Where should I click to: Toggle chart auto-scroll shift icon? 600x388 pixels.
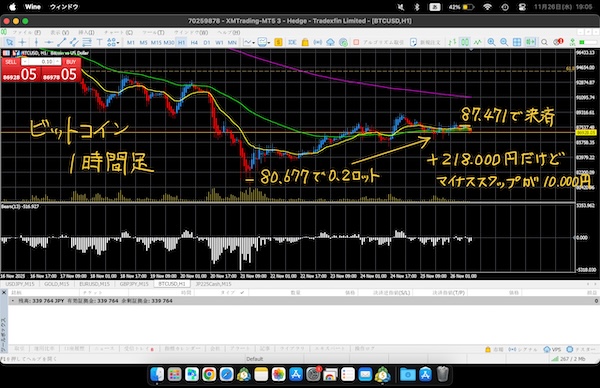click(530, 42)
